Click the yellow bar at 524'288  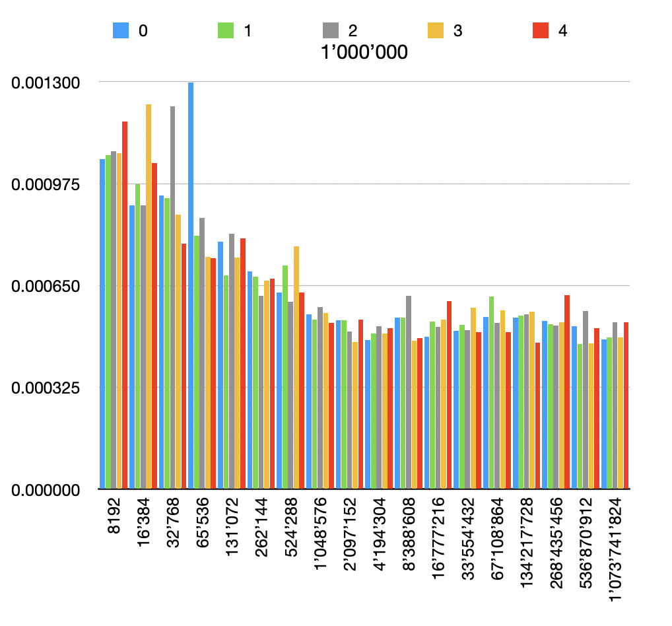pyautogui.click(x=296, y=367)
